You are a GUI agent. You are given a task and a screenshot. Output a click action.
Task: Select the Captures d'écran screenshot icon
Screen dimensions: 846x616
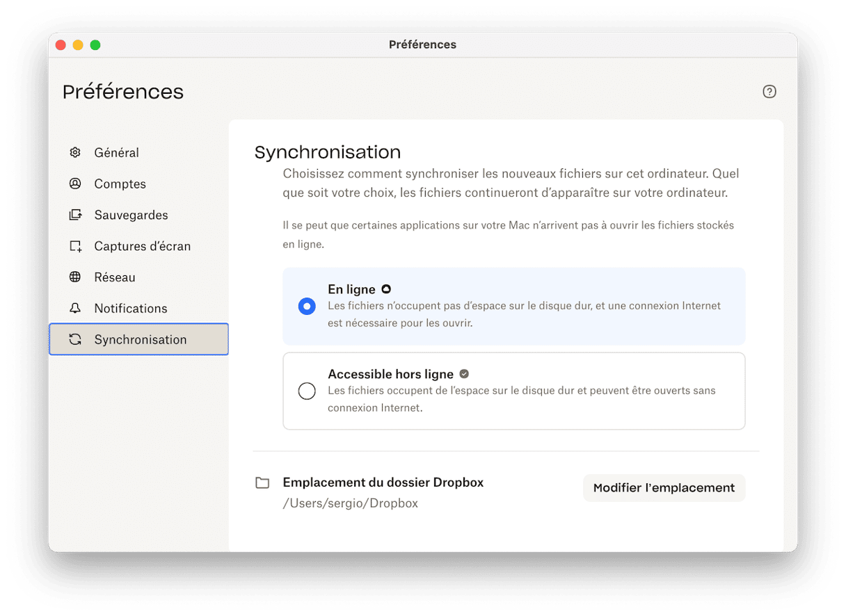pyautogui.click(x=75, y=246)
